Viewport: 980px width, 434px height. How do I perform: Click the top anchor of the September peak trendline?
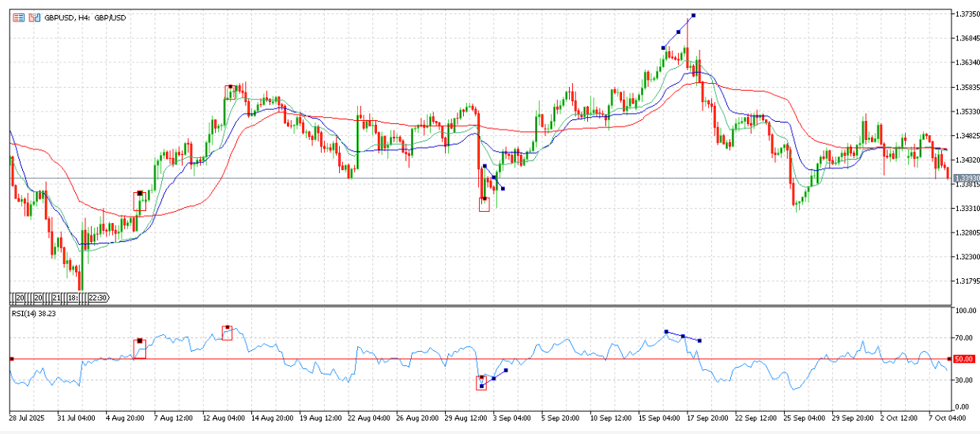[x=692, y=15]
